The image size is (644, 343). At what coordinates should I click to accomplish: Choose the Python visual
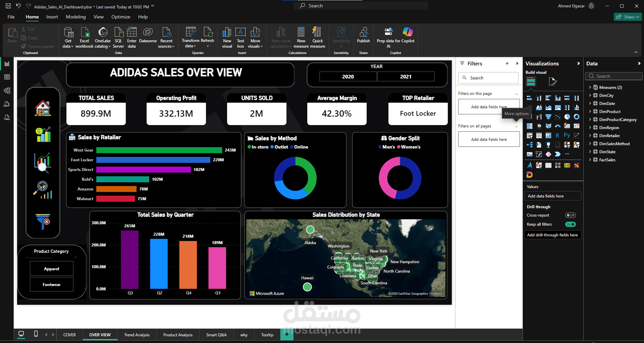click(x=567, y=135)
